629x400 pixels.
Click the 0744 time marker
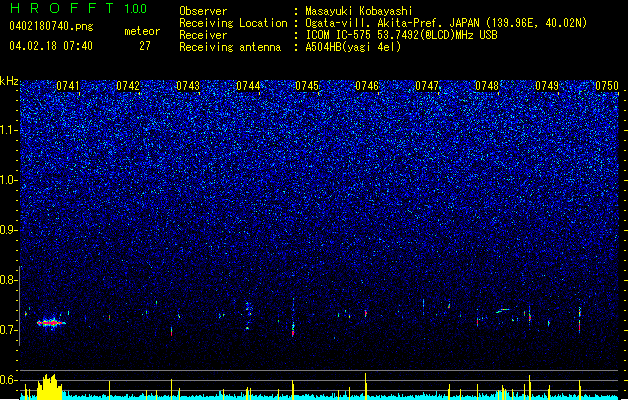(x=248, y=86)
